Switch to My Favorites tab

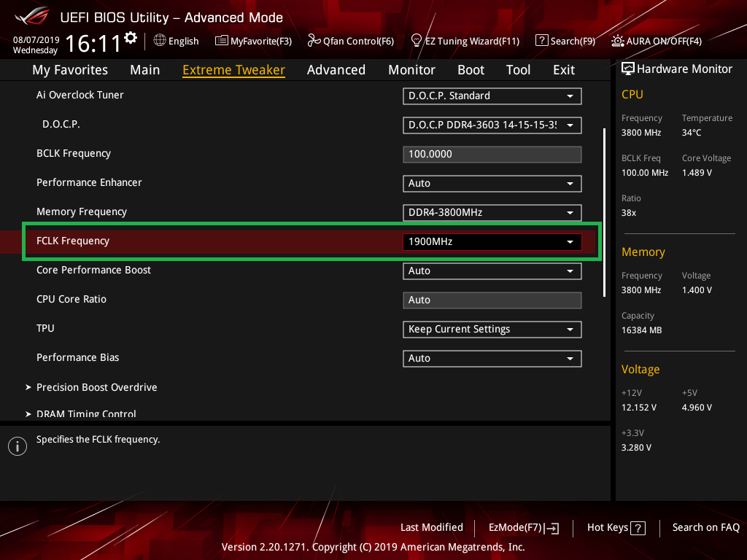click(x=70, y=70)
